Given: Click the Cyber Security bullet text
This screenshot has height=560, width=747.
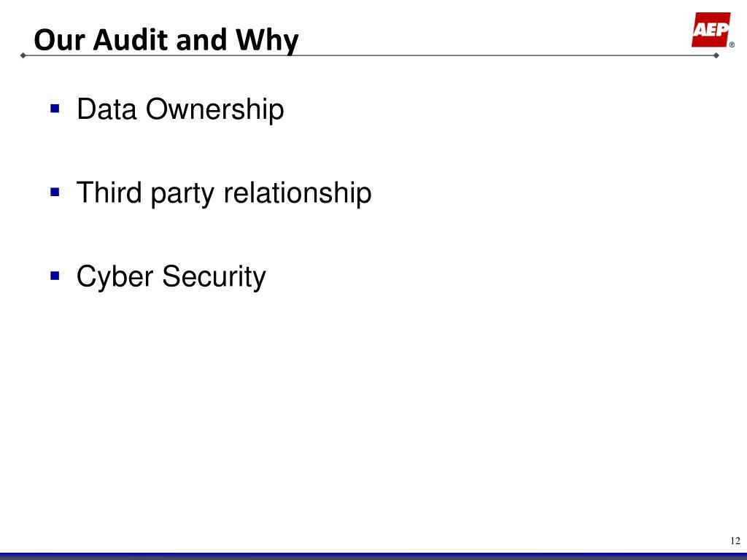Looking at the screenshot, I should 171,276.
